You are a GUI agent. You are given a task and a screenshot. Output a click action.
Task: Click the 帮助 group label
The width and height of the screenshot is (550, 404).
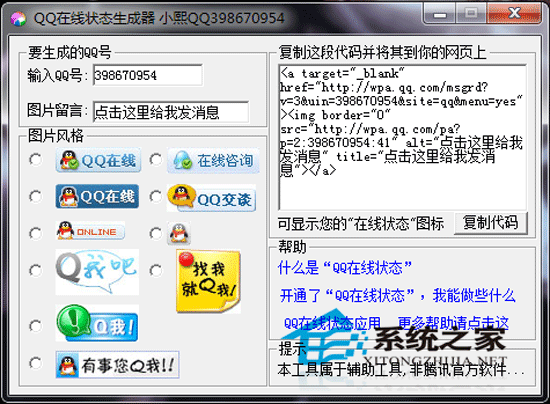tap(293, 247)
